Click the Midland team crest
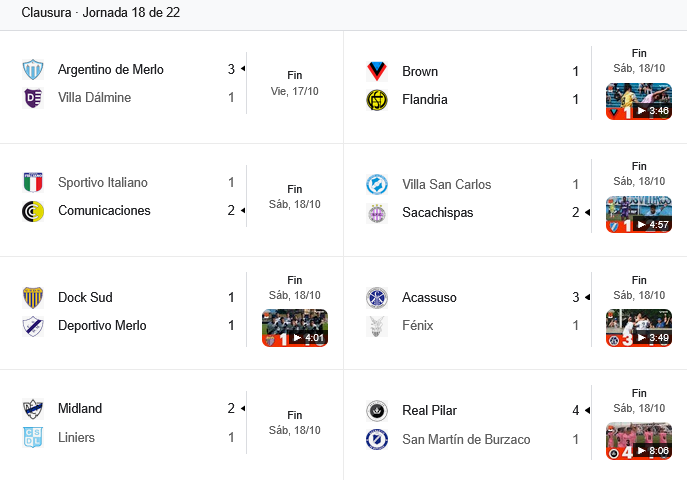The width and height of the screenshot is (687, 480). [x=33, y=409]
